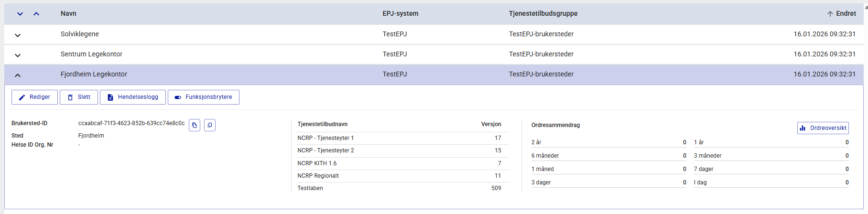
Task: Sort by the EPJ-system column header
Action: (400, 13)
